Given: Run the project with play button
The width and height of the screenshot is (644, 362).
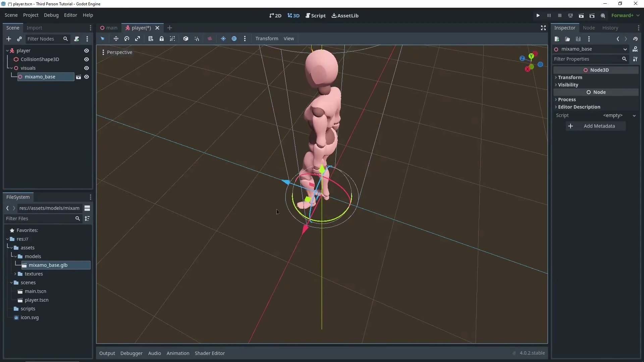Looking at the screenshot, I should (538, 15).
